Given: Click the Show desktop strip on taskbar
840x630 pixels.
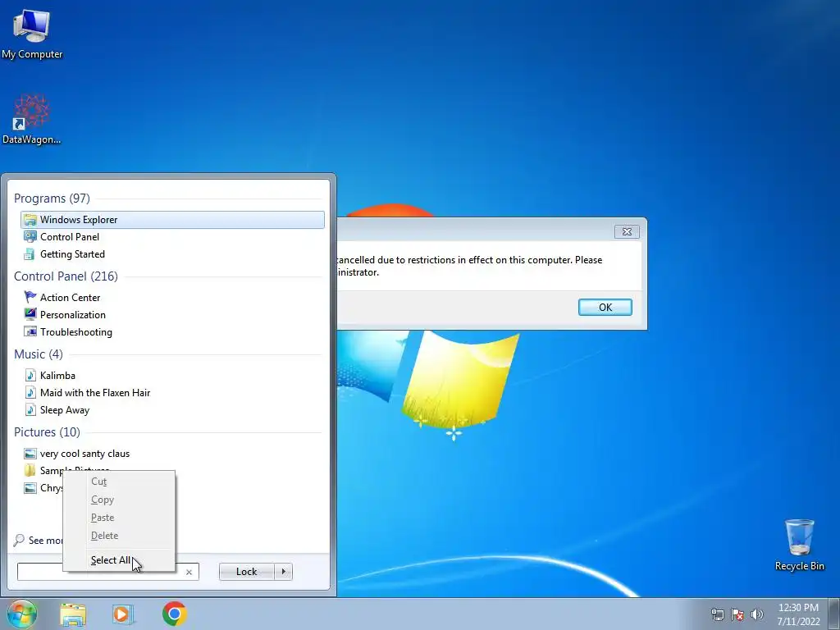Looking at the screenshot, I should [834, 614].
